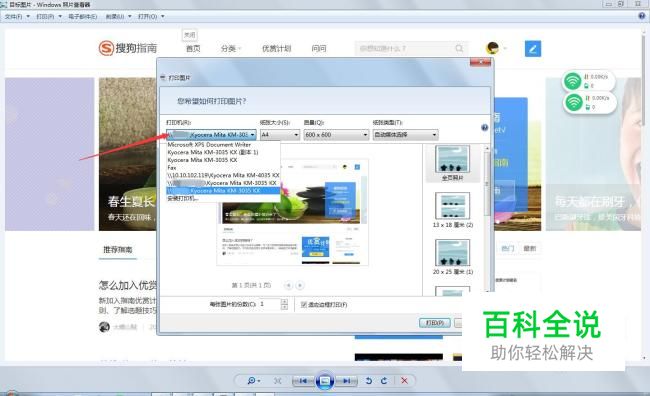Image resolution: width=650 pixels, height=396 pixels.
Task: Rotate the picture counterclockwise
Action: pyautogui.click(x=369, y=381)
